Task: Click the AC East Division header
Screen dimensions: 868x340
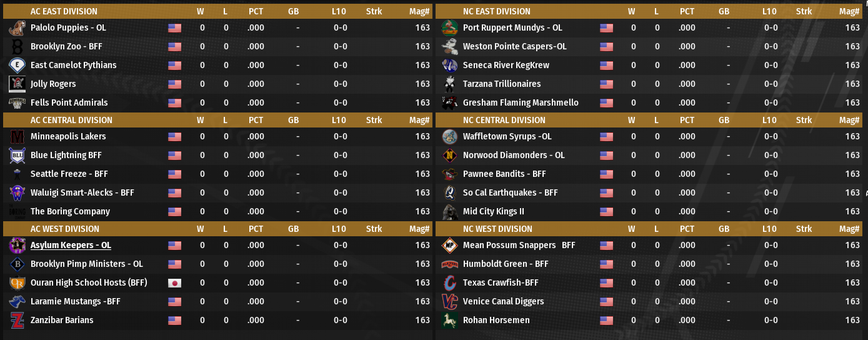Action: pos(64,11)
